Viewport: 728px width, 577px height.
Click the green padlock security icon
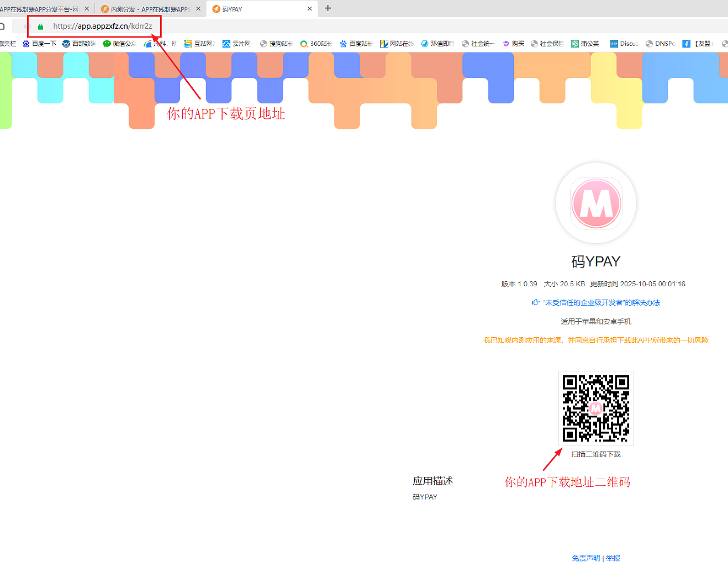40,27
